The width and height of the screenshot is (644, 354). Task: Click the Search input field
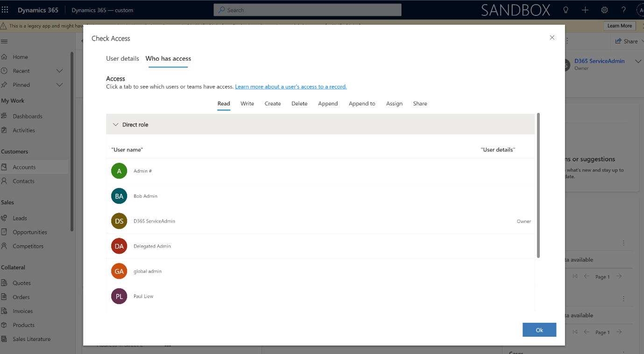point(307,10)
